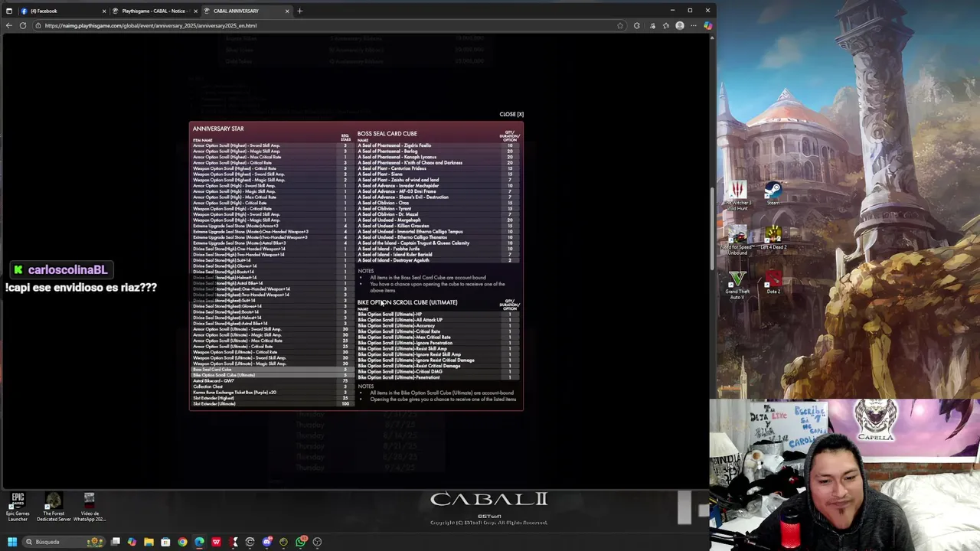Viewport: 980px width, 551px height.
Task: Open Dota 2 desktop shortcut
Action: pos(773,282)
